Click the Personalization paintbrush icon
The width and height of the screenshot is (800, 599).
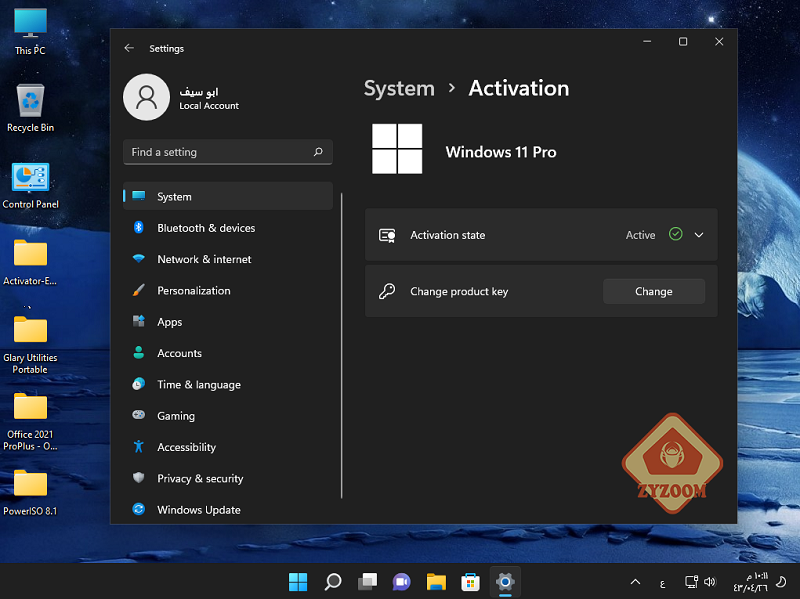tap(138, 290)
